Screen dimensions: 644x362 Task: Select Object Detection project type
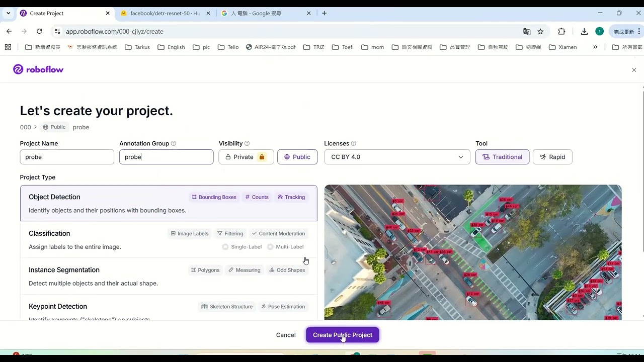click(x=169, y=203)
